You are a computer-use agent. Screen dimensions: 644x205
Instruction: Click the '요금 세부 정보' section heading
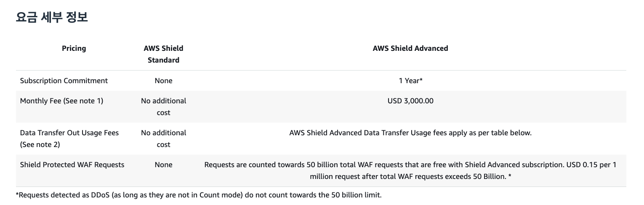point(52,18)
